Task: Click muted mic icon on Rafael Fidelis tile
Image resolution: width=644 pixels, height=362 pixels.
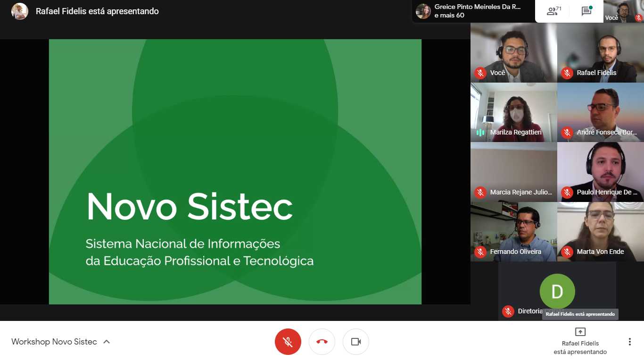Action: click(x=567, y=73)
